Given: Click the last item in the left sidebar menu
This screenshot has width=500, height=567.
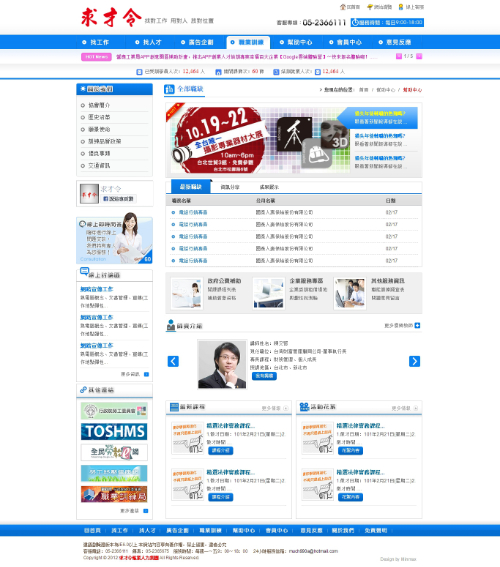Looking at the screenshot, I should pyautogui.click(x=99, y=166).
